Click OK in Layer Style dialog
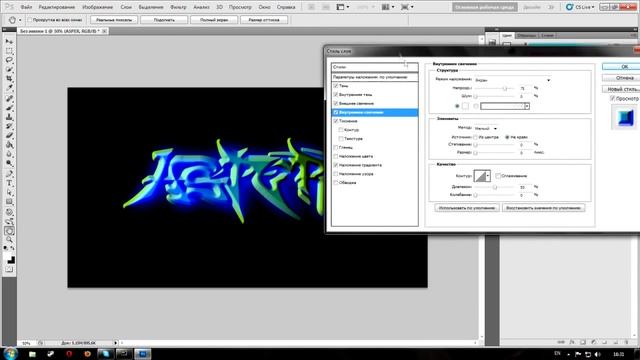 click(x=621, y=67)
